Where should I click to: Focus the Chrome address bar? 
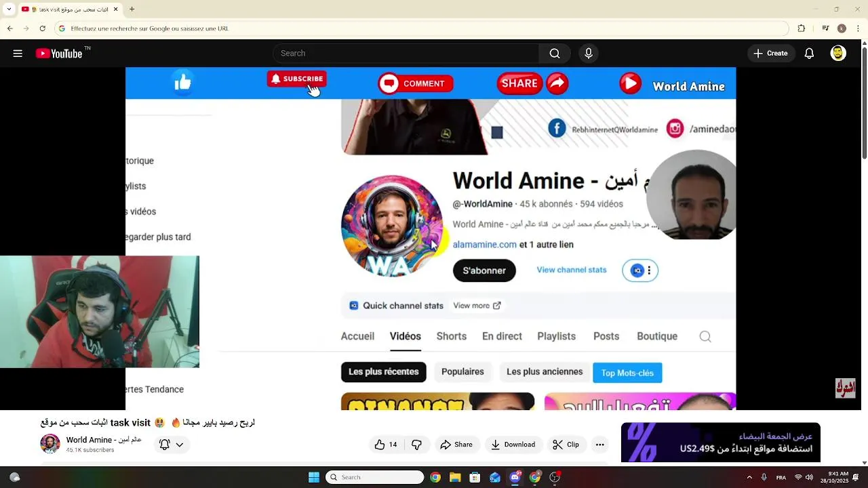tap(420, 28)
